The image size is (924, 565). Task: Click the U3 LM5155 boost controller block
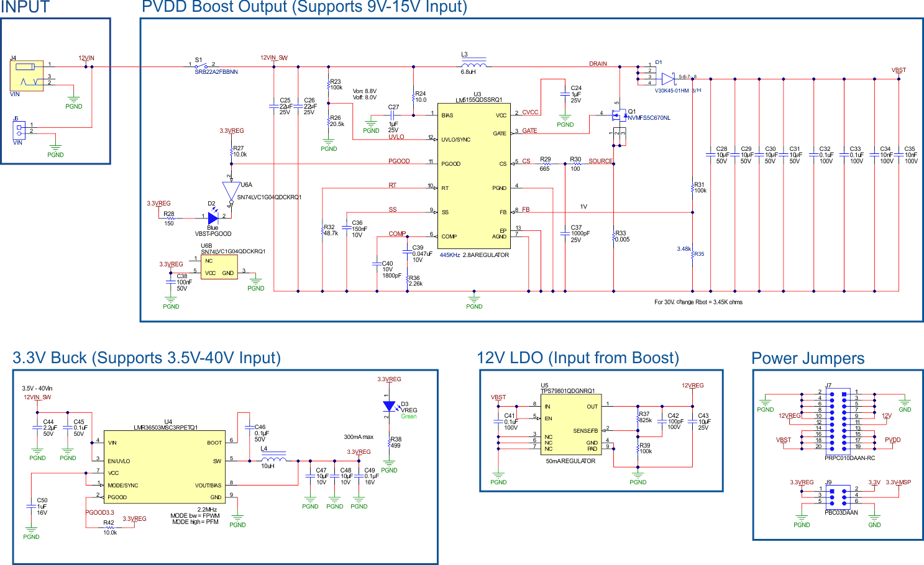pyautogui.click(x=474, y=176)
